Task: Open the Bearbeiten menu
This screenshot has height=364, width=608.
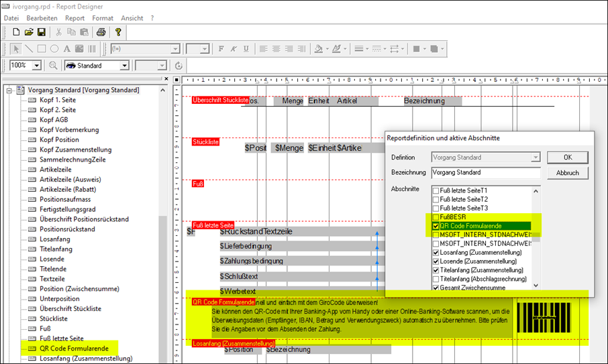Action: pos(42,18)
